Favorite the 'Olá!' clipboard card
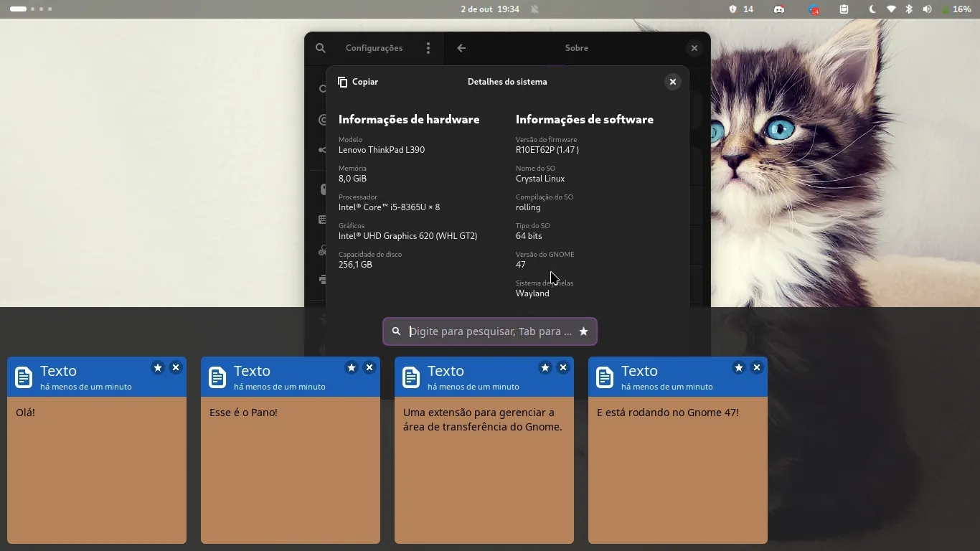Screen dimensions: 980x551 (158, 367)
